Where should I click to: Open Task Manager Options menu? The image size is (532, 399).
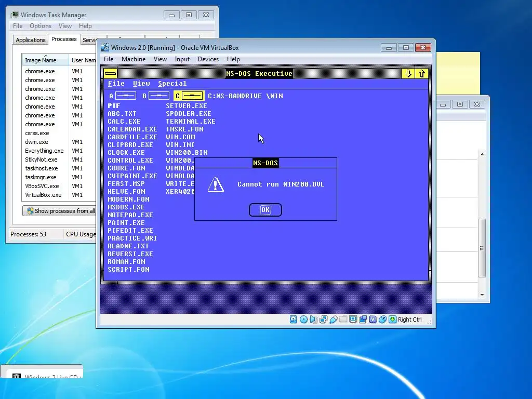pyautogui.click(x=41, y=26)
